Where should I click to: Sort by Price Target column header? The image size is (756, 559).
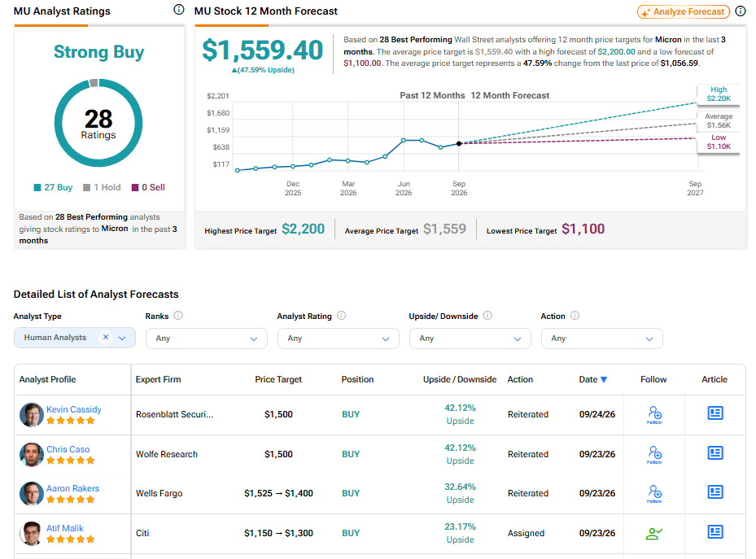278,379
